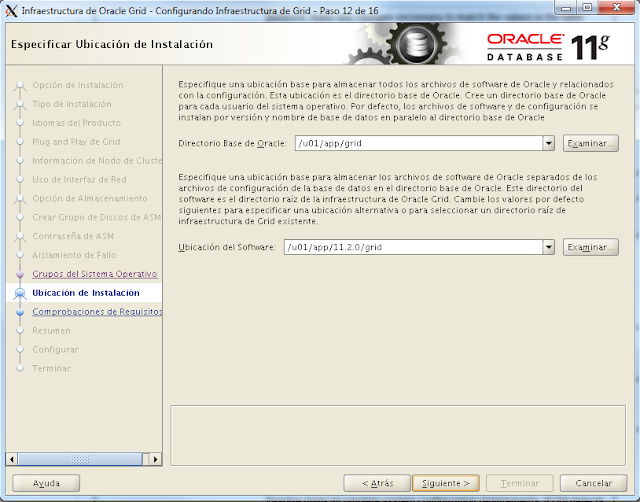Click Examinar next to Directorio Base de Oracle
This screenshot has height=502, width=640.
[x=591, y=143]
